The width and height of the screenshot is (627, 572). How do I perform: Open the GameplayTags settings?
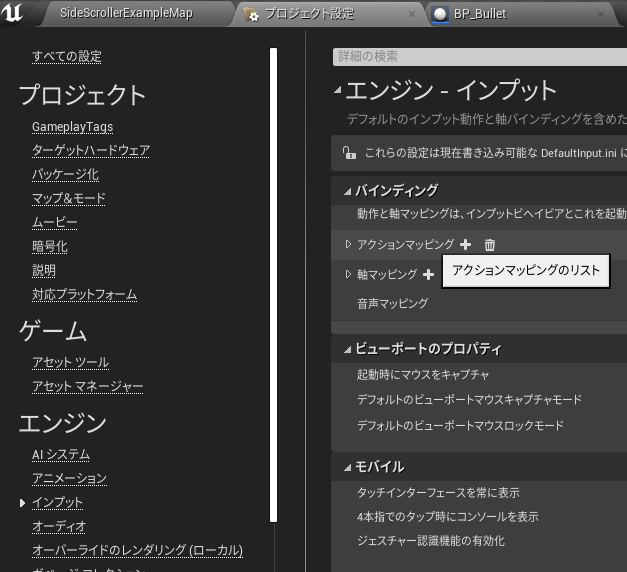pyautogui.click(x=72, y=127)
